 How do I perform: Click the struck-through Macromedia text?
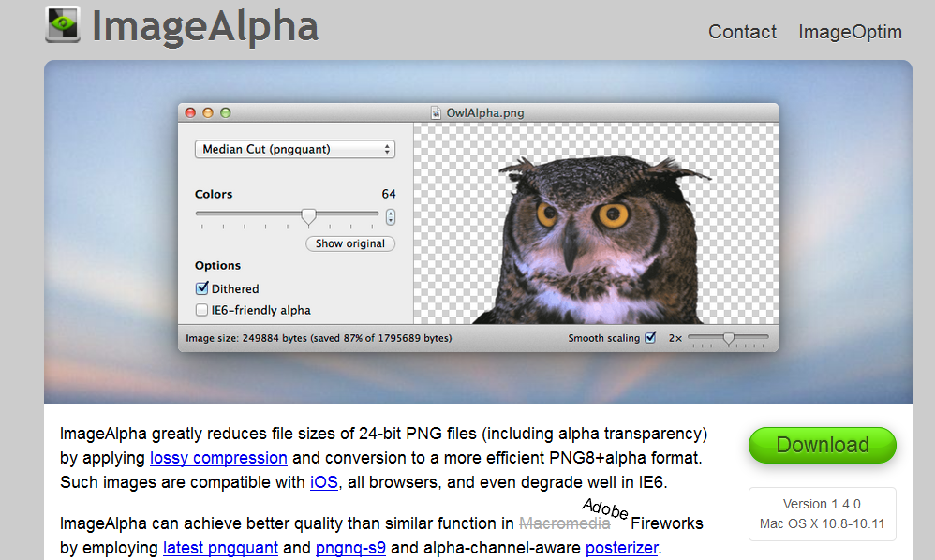(x=565, y=523)
